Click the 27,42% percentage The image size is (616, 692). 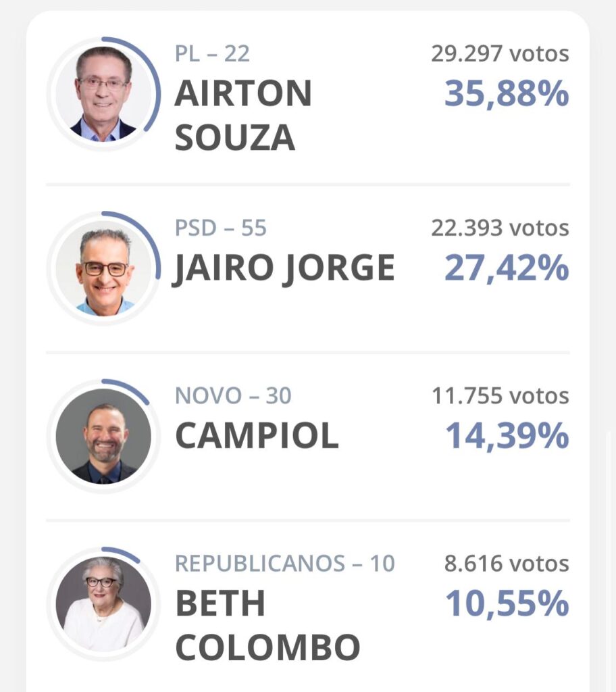(x=507, y=269)
